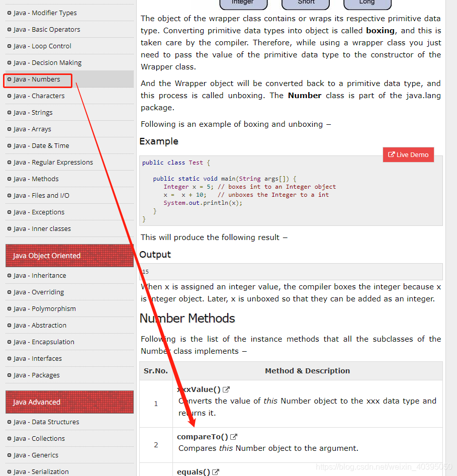Go to Java - Interfaces
This screenshot has height=476, width=457.
(38, 359)
